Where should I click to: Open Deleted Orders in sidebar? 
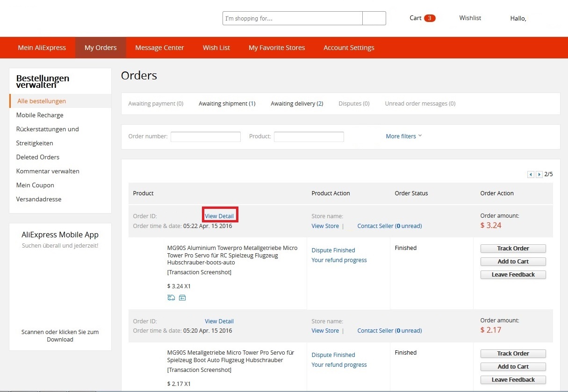coord(38,157)
